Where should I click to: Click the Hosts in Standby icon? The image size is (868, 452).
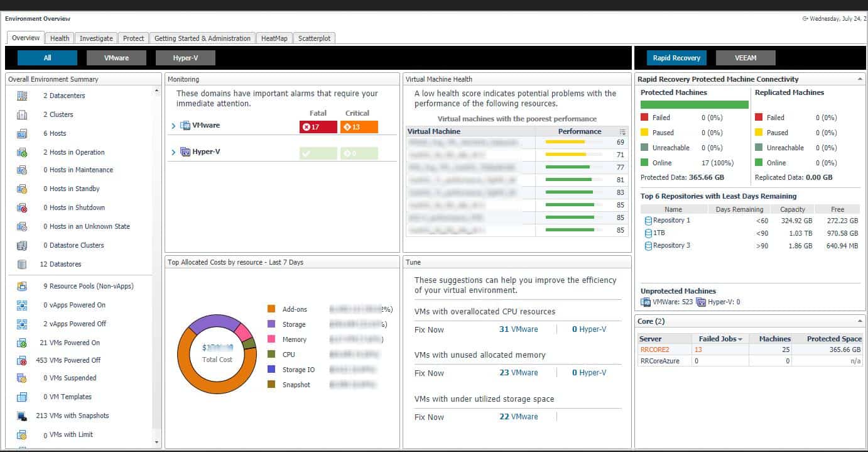click(x=22, y=189)
